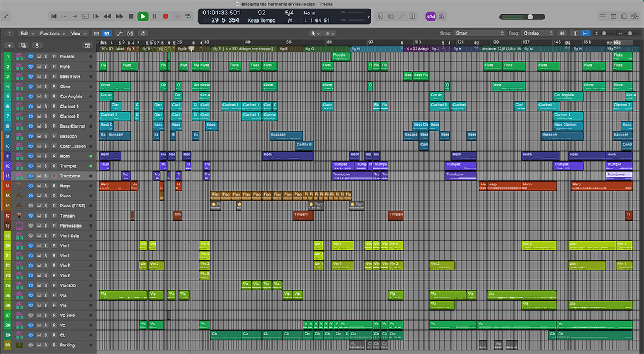The height and width of the screenshot is (354, 644).
Task: Select the Bass Flu region
Action: 421,77
